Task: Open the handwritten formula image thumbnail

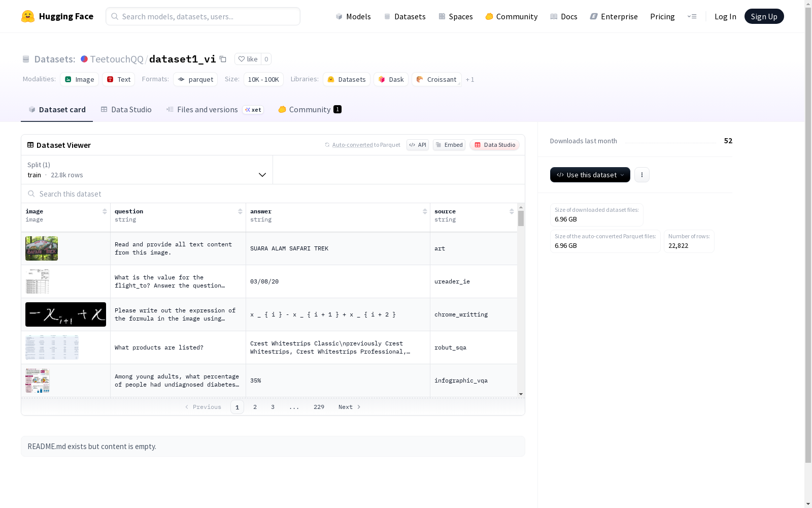Action: [x=65, y=314]
